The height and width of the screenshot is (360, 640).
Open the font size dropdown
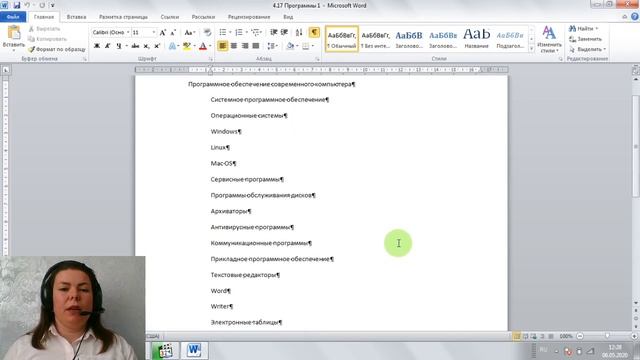pos(154,32)
